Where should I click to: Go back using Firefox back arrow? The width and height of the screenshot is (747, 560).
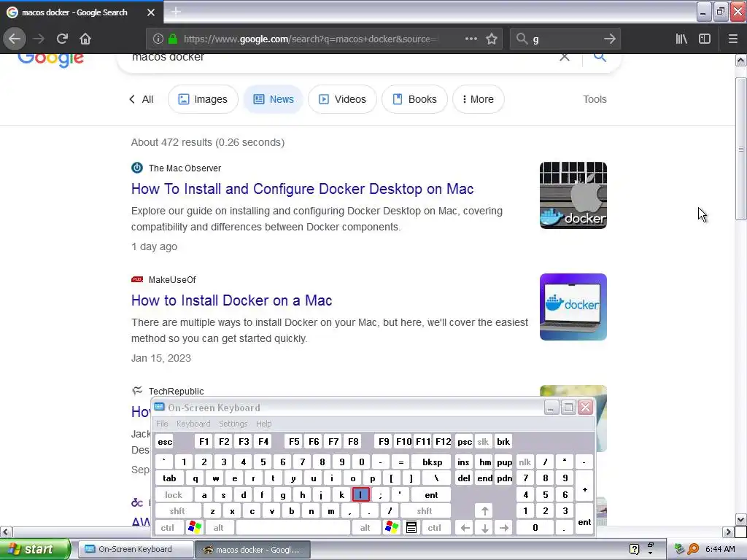[x=15, y=39]
